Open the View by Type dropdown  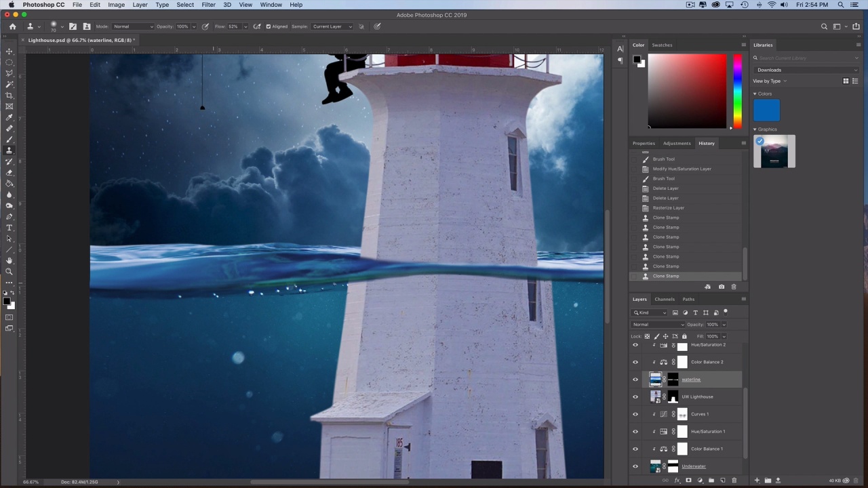coord(770,81)
